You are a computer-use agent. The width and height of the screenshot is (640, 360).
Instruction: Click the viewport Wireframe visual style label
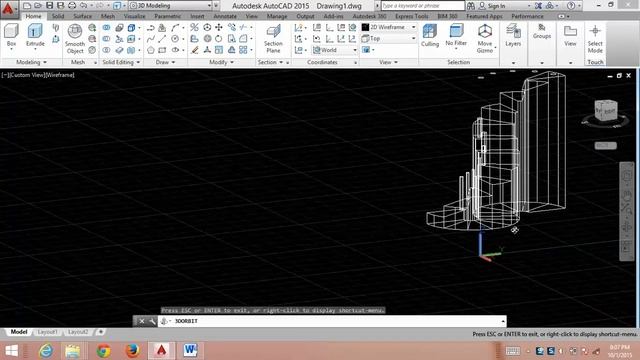tap(59, 75)
